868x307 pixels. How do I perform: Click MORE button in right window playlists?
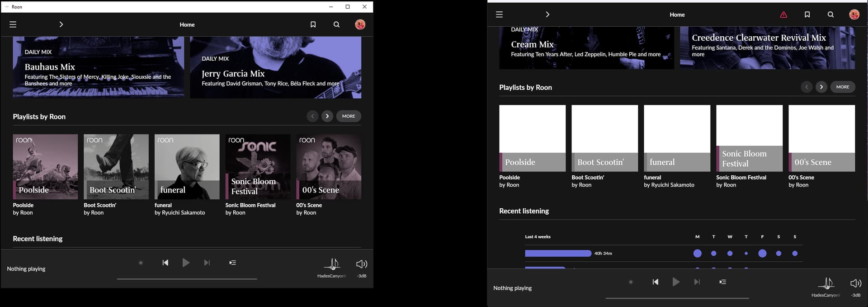843,87
